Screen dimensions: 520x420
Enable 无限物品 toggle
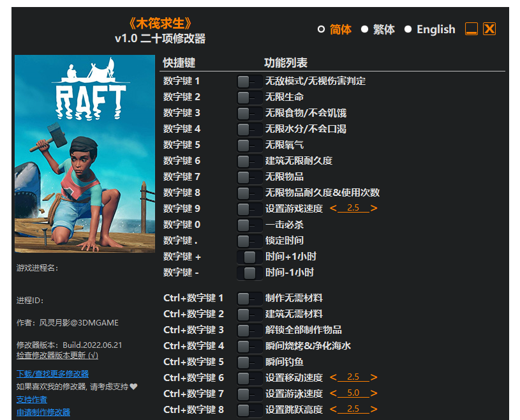249,177
